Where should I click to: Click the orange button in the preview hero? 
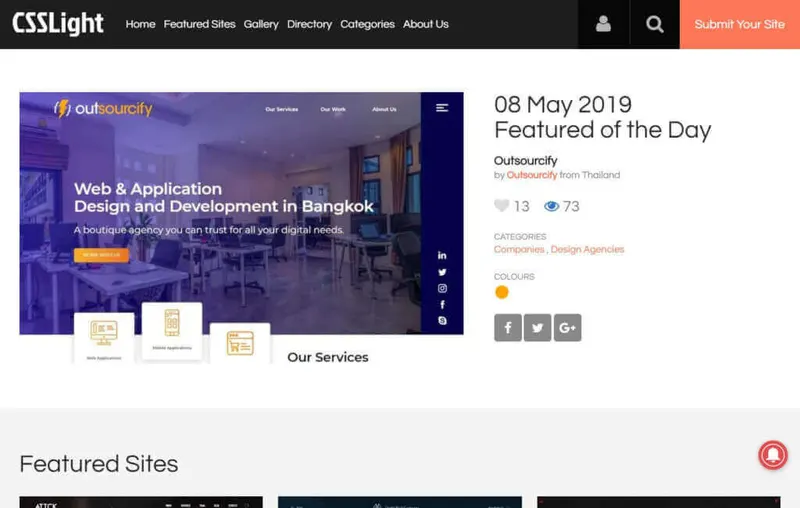click(101, 255)
